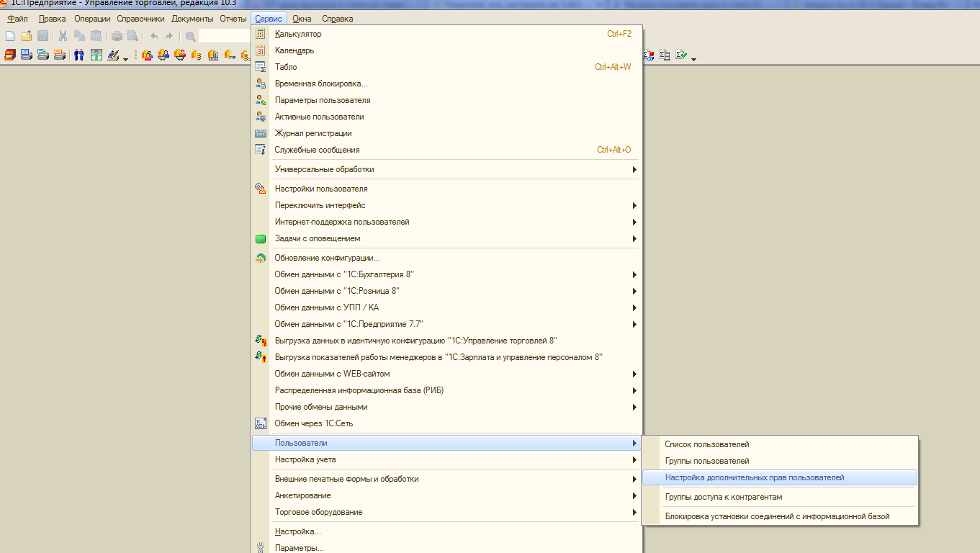This screenshot has width=980, height=553.
Task: Click the search text field in the toolbar
Action: coord(225,36)
